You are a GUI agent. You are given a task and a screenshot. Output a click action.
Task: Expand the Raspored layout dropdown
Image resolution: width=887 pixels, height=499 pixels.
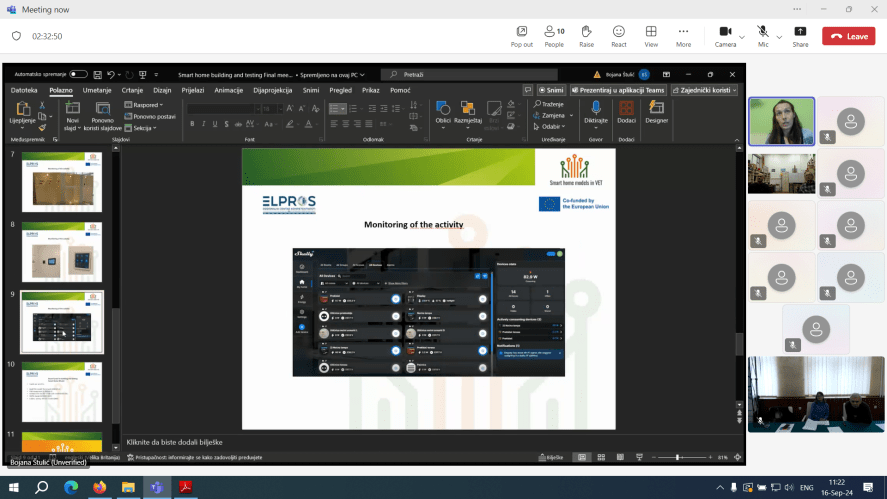click(x=144, y=105)
